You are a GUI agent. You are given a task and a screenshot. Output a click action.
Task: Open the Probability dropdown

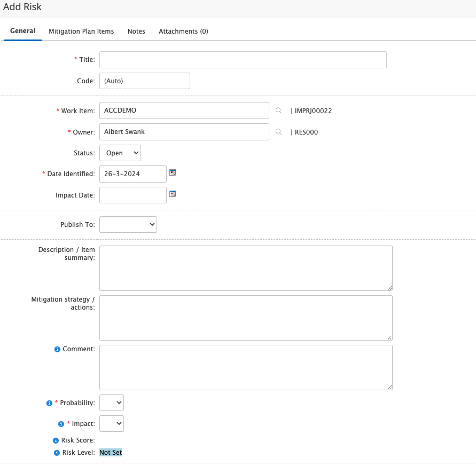pos(112,402)
